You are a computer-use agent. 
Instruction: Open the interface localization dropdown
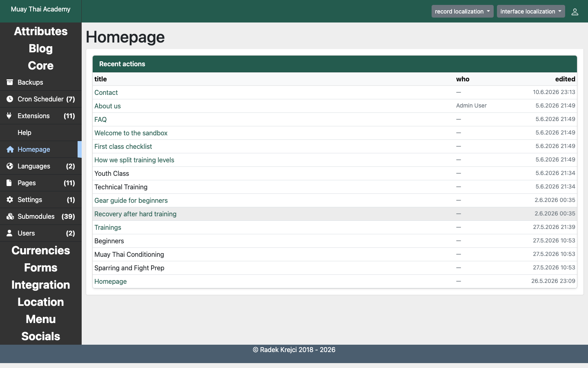tap(531, 11)
